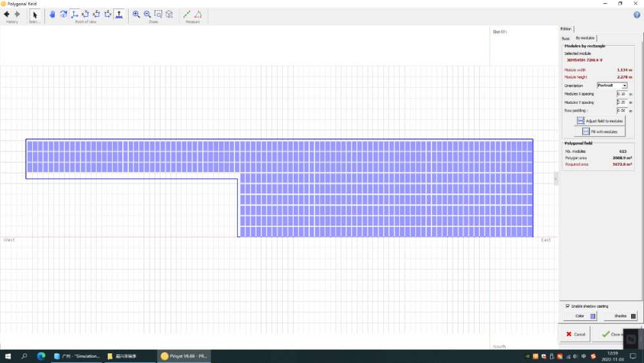Switch to the XZ plane view

pyautogui.click(x=97, y=14)
